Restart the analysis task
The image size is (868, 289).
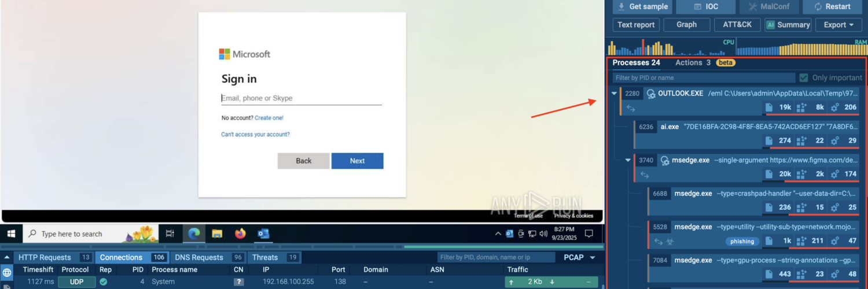[832, 6]
